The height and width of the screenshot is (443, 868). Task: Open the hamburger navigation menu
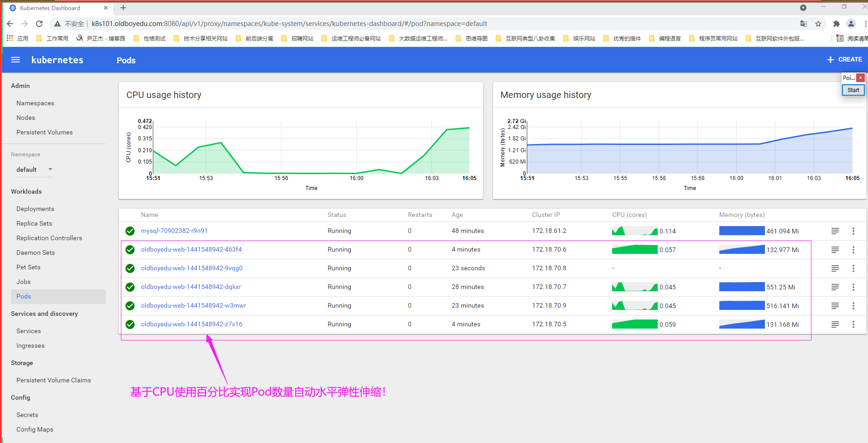[x=16, y=60]
